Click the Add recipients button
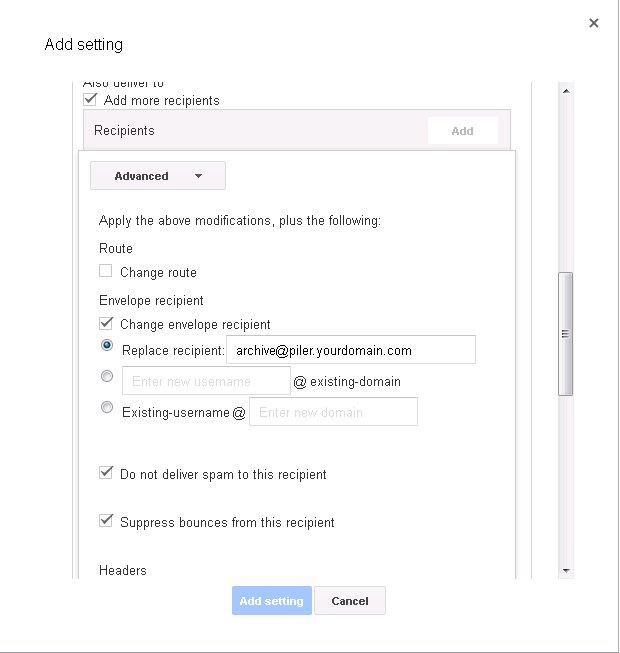 (x=462, y=131)
